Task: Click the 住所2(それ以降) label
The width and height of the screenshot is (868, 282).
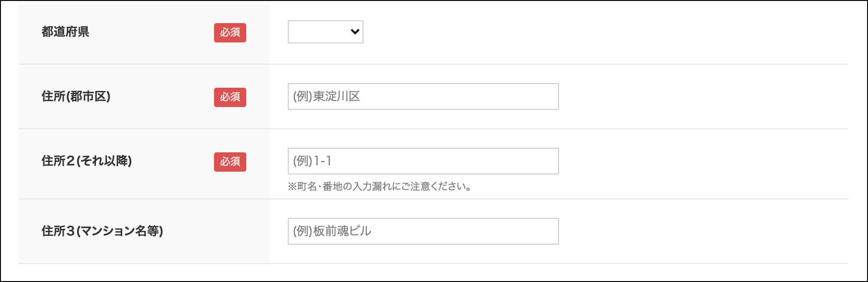Action: coord(87,161)
